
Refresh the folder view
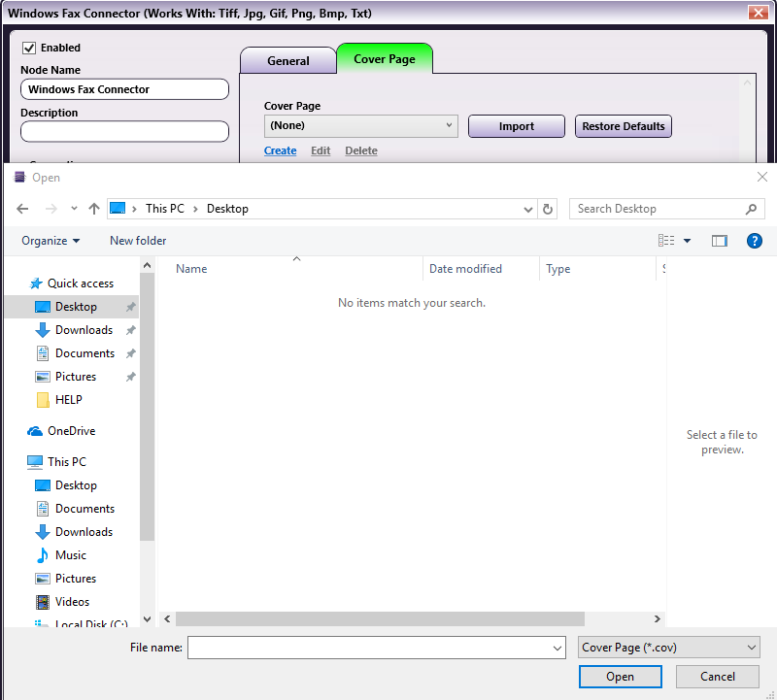pyautogui.click(x=548, y=209)
